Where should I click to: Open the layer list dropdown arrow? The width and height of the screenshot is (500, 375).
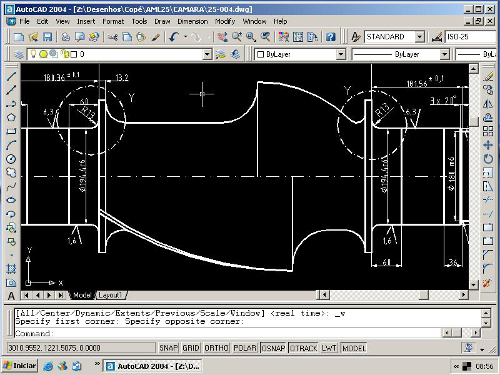click(x=207, y=54)
